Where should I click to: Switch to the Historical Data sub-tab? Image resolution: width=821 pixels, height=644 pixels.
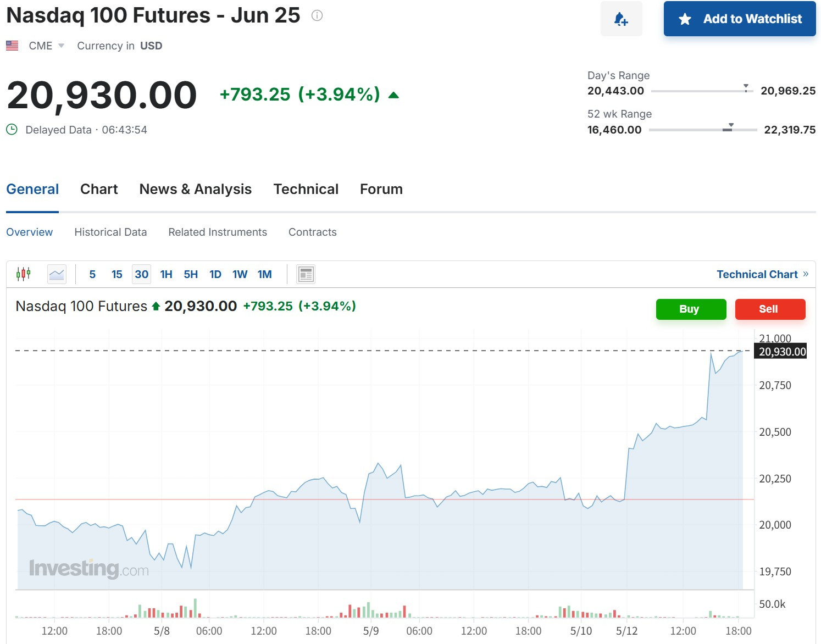pos(110,232)
